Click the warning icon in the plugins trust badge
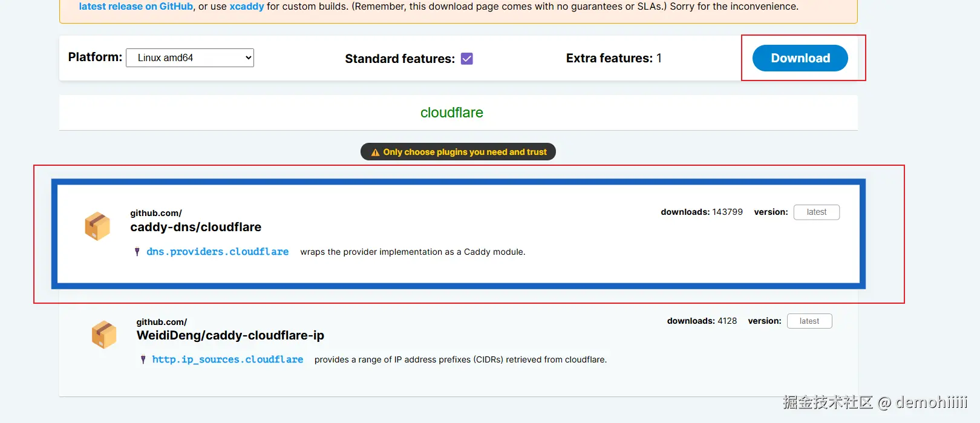The height and width of the screenshot is (423, 980). pos(375,152)
